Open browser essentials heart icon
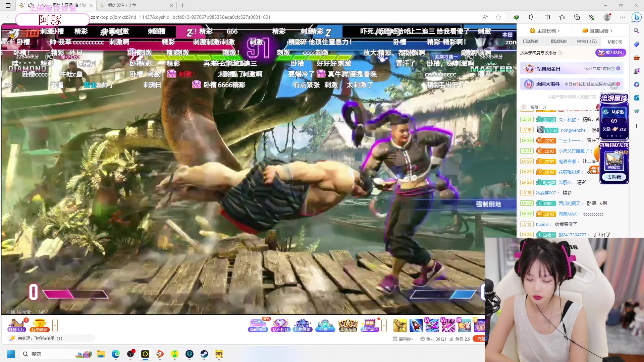This screenshot has height=362, width=644. 592,17
